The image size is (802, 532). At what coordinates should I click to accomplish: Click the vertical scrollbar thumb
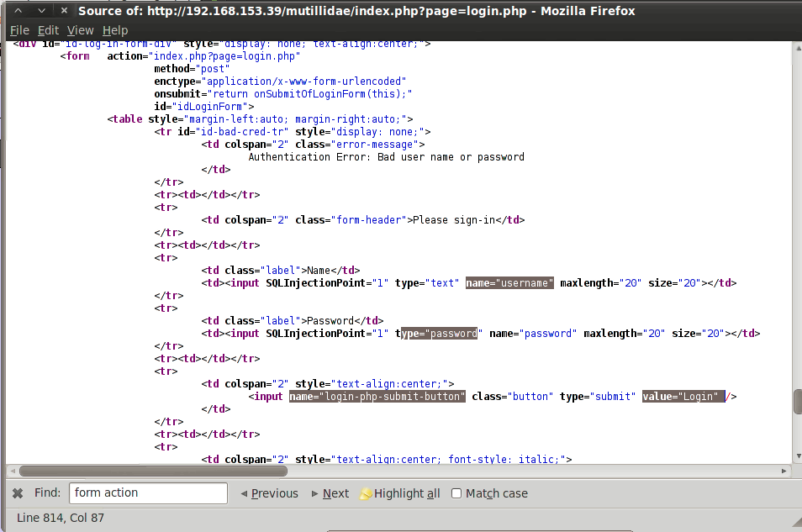[x=797, y=401]
